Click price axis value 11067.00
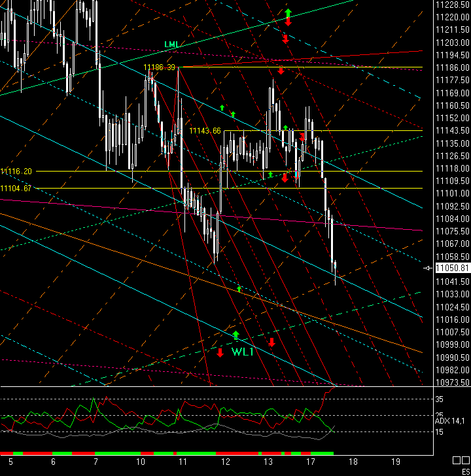471x476 pixels. (452, 244)
